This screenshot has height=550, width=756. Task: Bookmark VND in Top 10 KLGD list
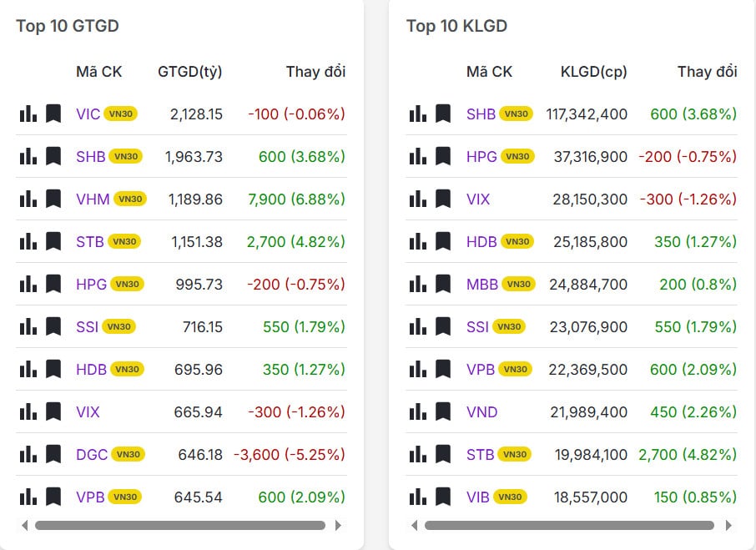pyautogui.click(x=443, y=411)
